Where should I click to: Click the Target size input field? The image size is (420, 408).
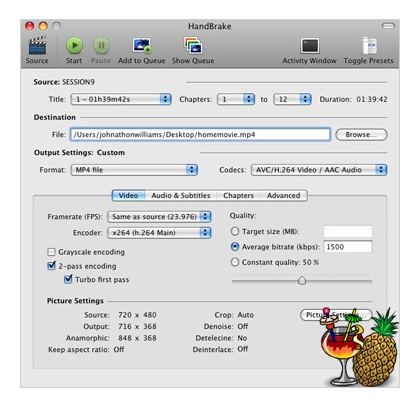pos(348,231)
